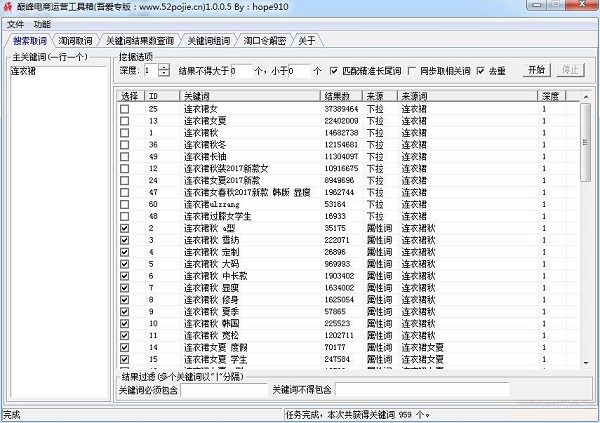Image resolution: width=600 pixels, height=423 pixels.
Task: Uncheck the box for row 连衣裙秋 a型
Action: point(124,228)
